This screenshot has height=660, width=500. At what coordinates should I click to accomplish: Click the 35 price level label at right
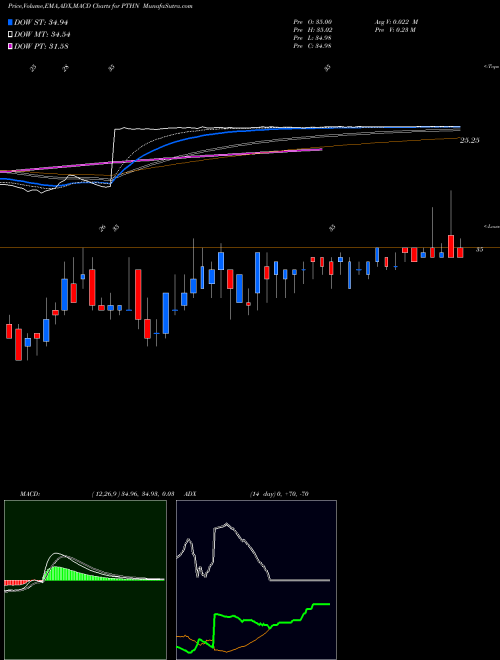pos(479,250)
